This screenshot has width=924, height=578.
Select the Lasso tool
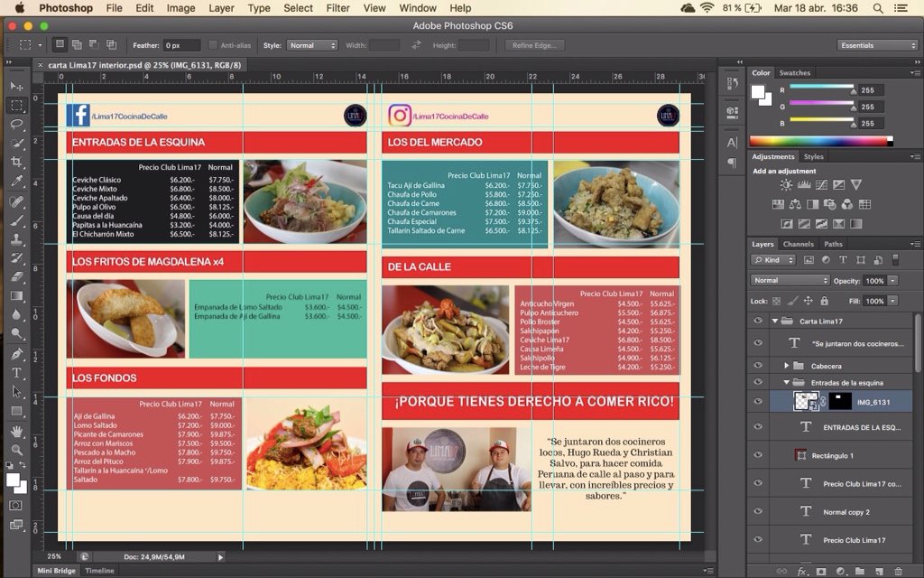pyautogui.click(x=16, y=125)
